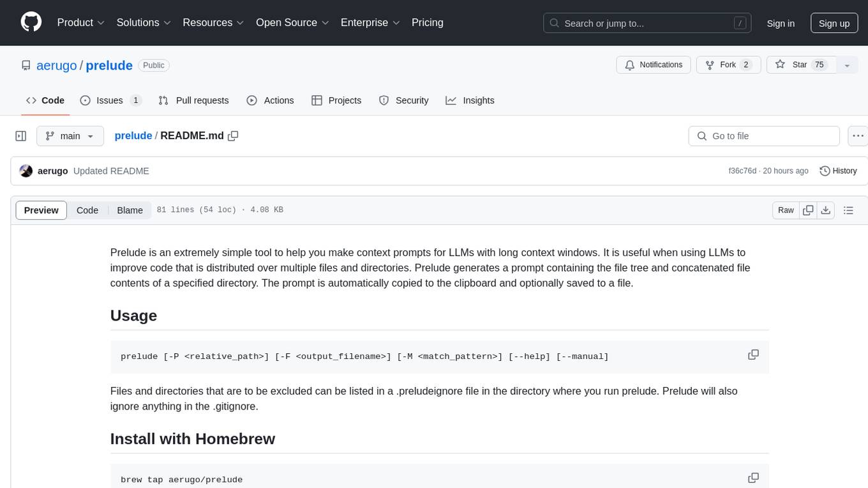Viewport: 868px width, 488px height.
Task: Copy raw file contents
Action: coord(808,210)
